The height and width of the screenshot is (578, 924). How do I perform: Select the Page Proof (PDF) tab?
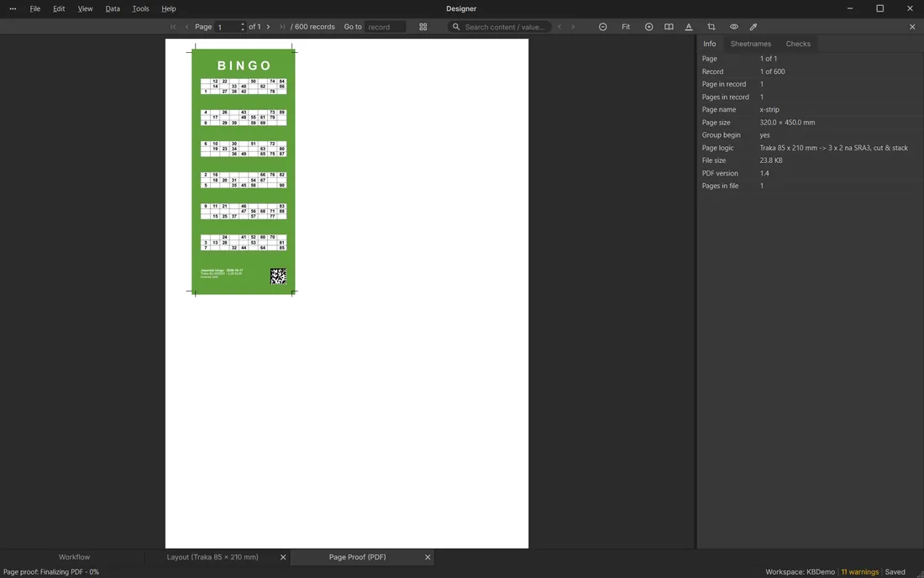point(358,557)
